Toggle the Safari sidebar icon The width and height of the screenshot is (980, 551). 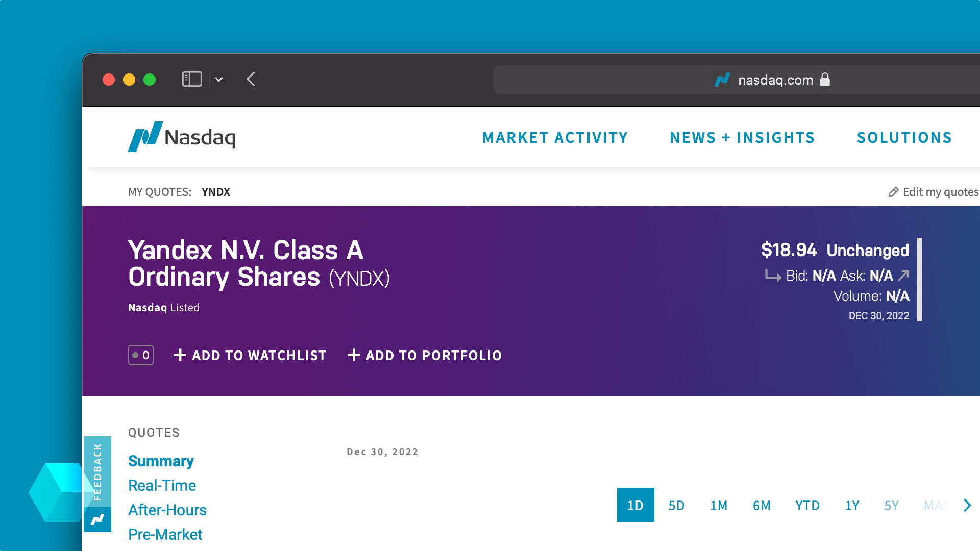tap(192, 79)
